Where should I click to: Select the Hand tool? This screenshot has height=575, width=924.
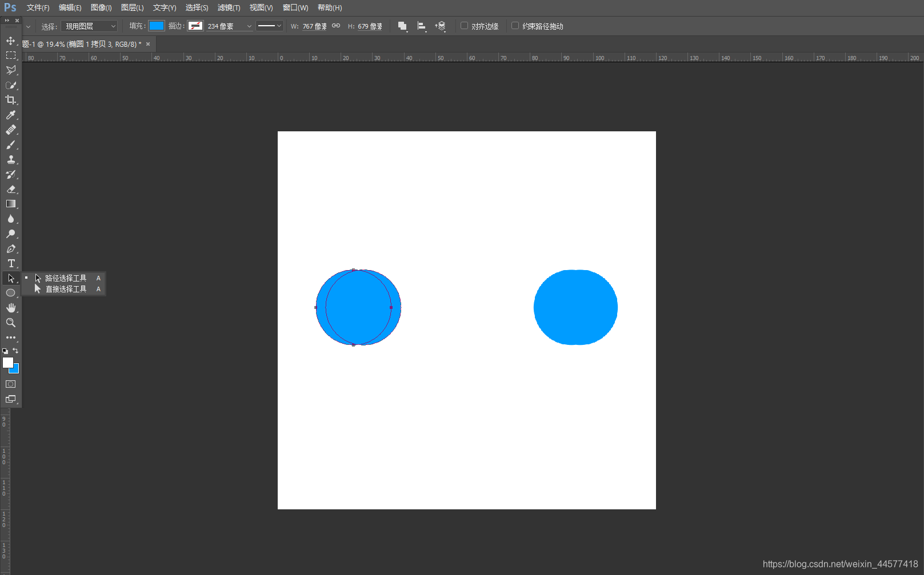coord(10,308)
